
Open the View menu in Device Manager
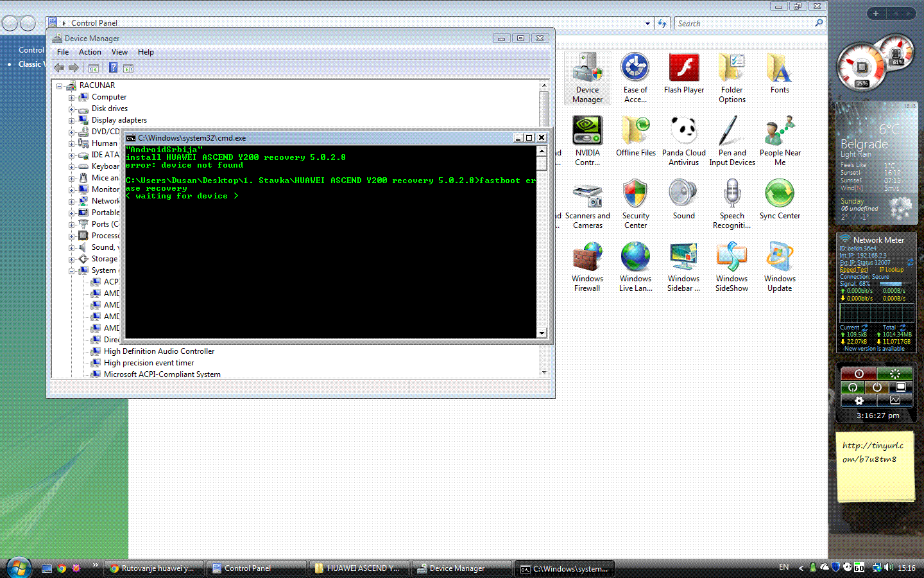click(x=119, y=52)
